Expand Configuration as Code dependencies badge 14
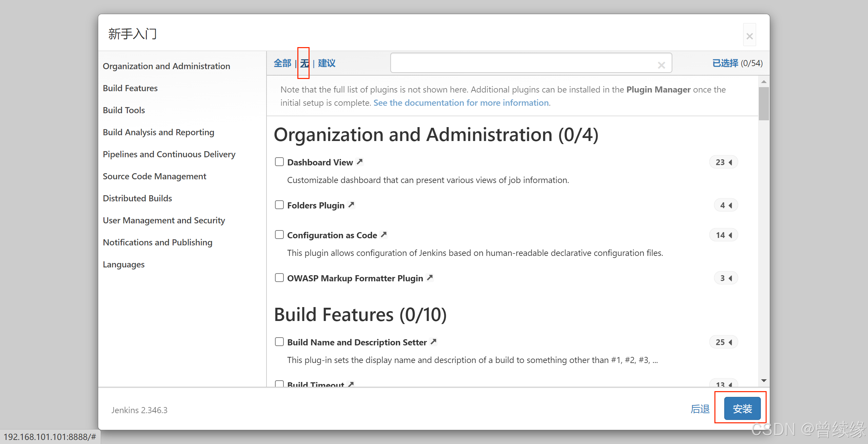This screenshot has height=444, width=868. 724,235
